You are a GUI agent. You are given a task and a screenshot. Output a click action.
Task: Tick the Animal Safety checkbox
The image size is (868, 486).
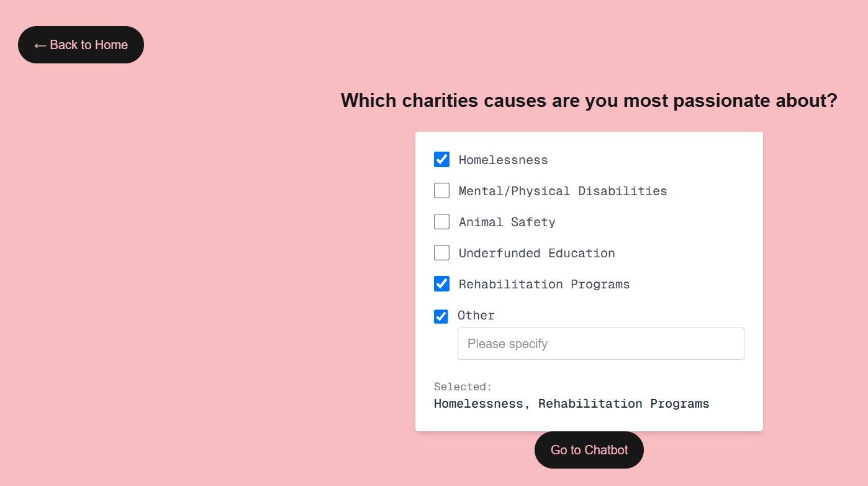(441, 222)
